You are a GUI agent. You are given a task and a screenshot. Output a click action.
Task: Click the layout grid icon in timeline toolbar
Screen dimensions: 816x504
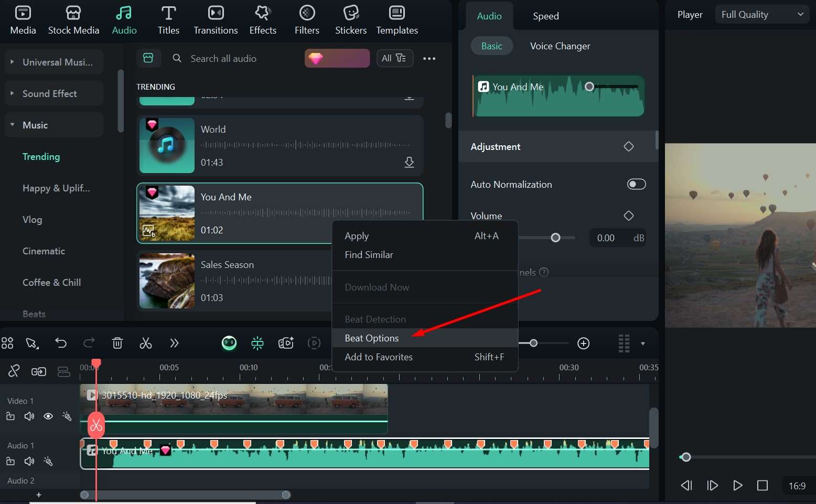click(x=7, y=343)
